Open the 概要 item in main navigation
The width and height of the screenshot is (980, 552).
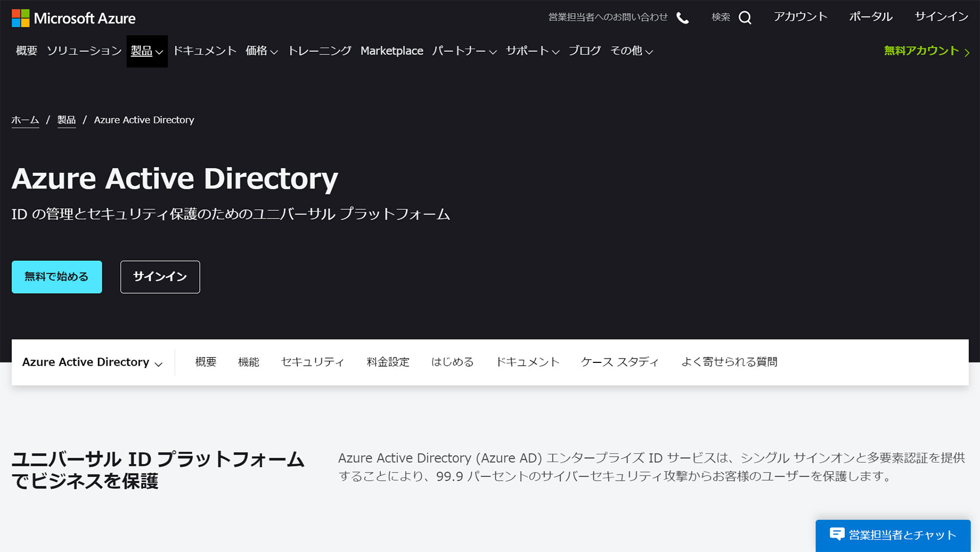point(27,51)
